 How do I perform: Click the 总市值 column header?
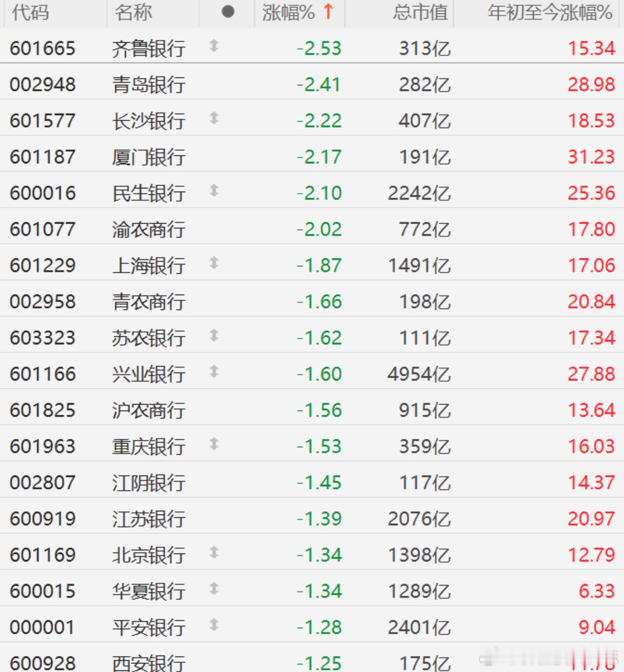coord(420,12)
